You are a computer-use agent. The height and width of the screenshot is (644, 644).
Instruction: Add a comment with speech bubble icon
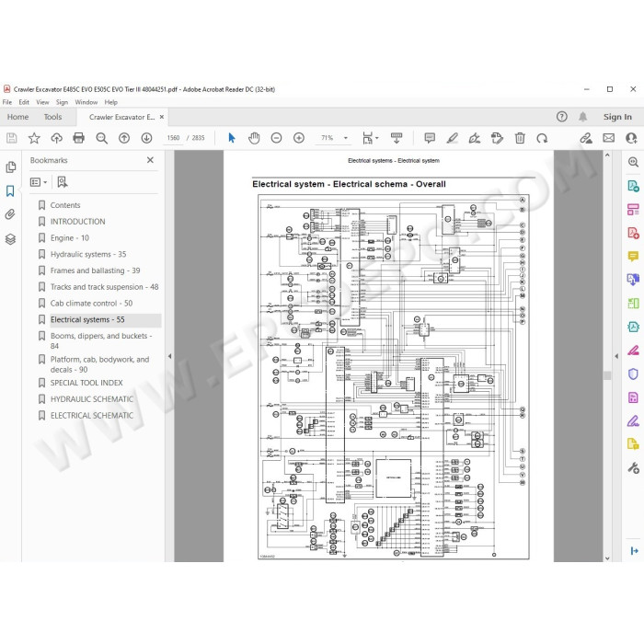430,138
